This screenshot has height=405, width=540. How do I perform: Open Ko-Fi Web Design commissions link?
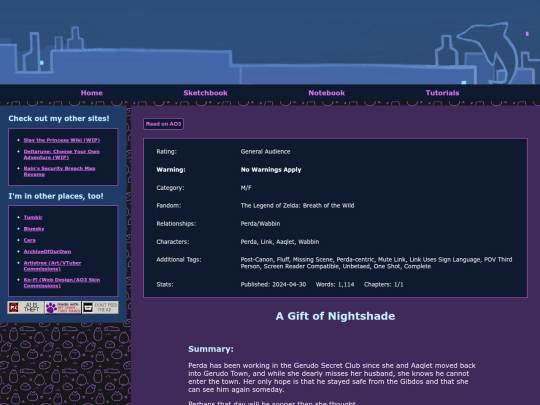62,283
